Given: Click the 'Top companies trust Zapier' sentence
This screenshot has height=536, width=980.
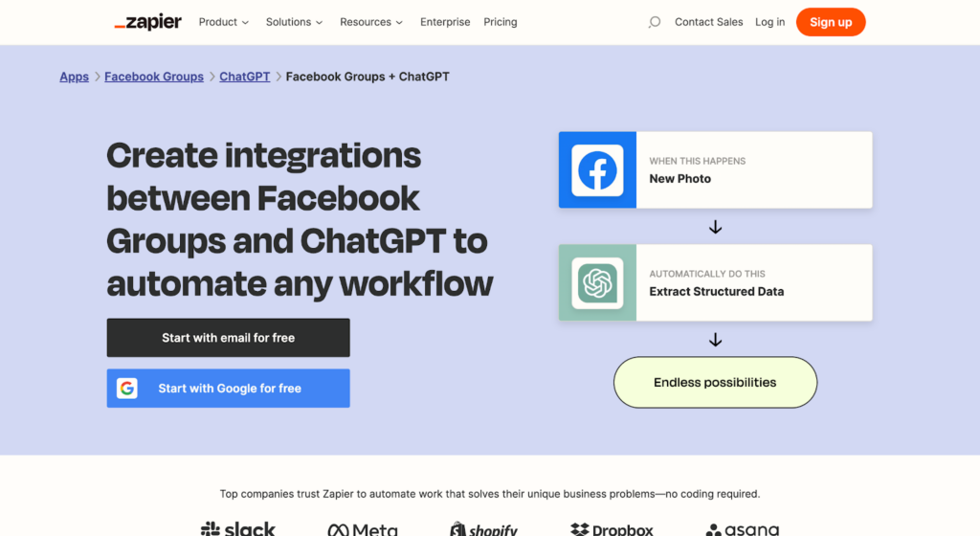Looking at the screenshot, I should tap(490, 494).
